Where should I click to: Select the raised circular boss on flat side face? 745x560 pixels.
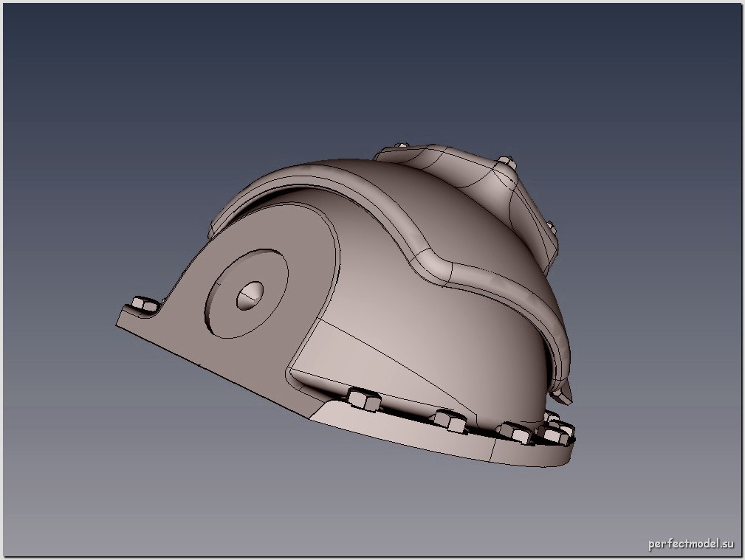(x=247, y=294)
